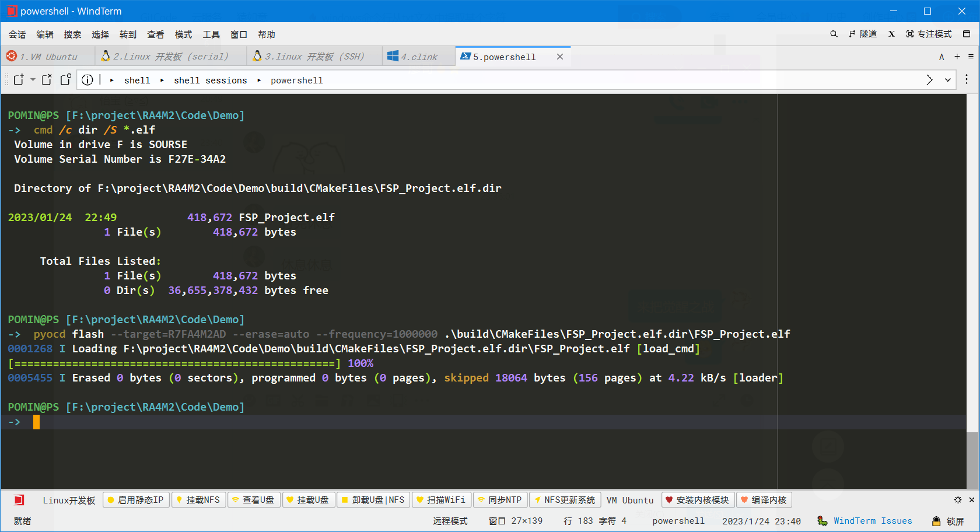The image size is (980, 532).
Task: Open the 隧道 tunnel tool
Action: click(863, 34)
